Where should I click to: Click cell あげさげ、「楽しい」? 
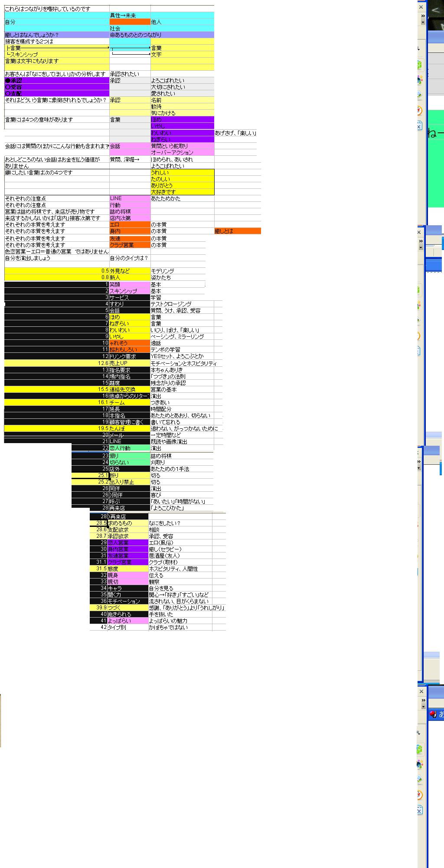(235, 133)
